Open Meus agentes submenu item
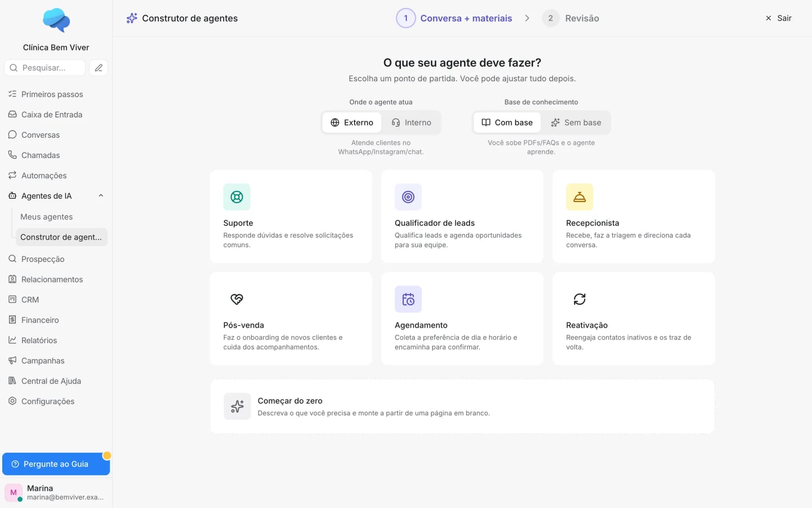Viewport: 812px width, 508px height. click(x=61, y=217)
